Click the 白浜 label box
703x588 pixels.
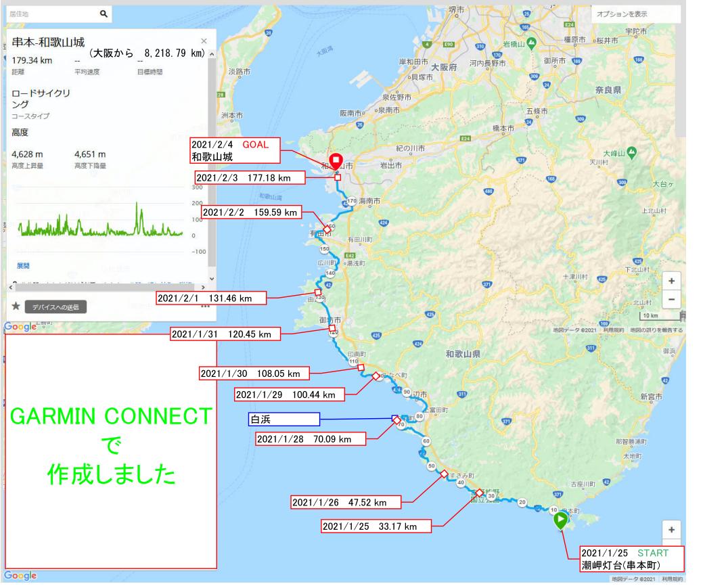[284, 419]
